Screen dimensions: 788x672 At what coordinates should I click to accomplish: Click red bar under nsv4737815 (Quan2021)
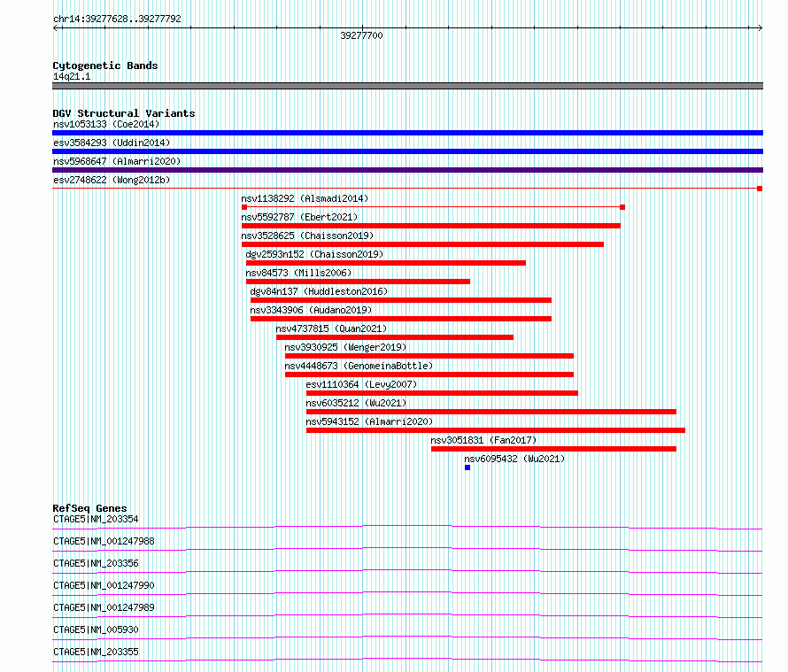(395, 337)
